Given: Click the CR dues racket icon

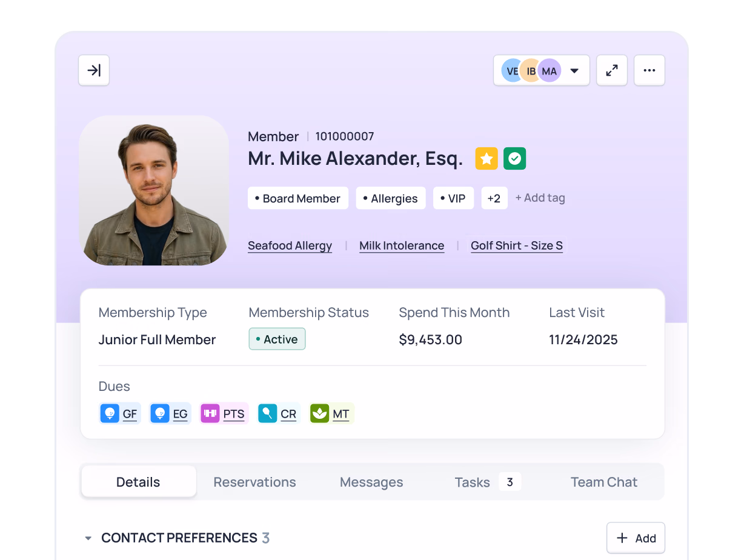Looking at the screenshot, I should pyautogui.click(x=268, y=413).
